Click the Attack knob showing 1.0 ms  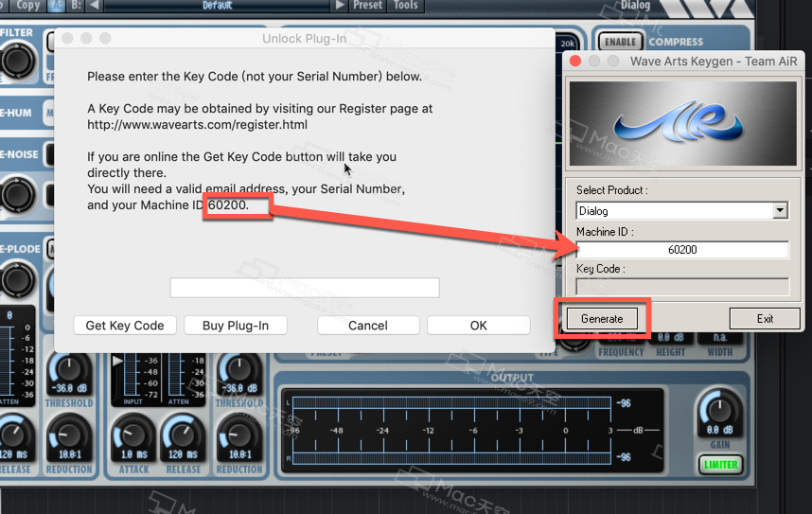[x=133, y=435]
